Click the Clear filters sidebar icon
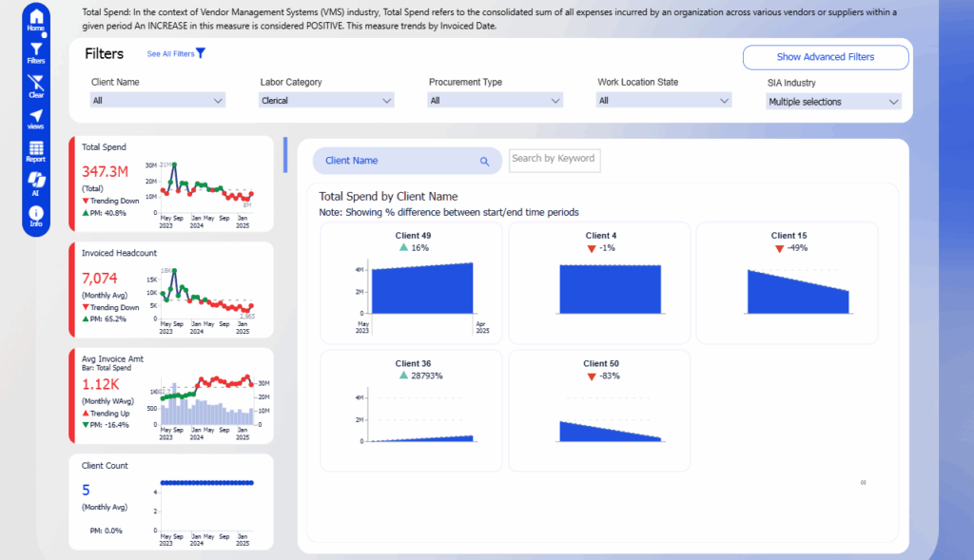This screenshot has width=974, height=560. [36, 86]
